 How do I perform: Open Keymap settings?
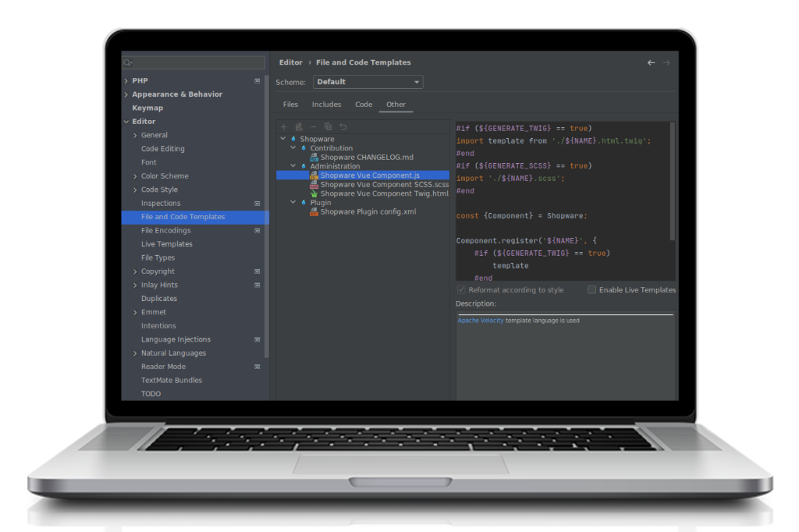pyautogui.click(x=147, y=108)
